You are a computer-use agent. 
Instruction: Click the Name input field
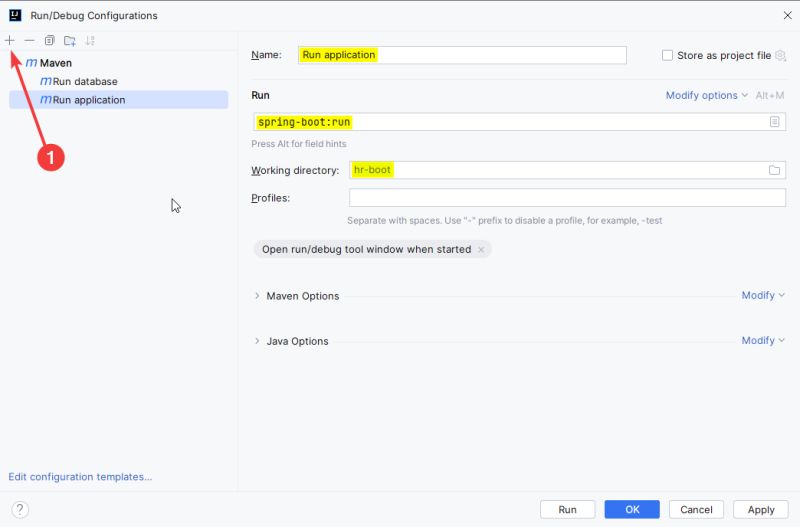coord(462,55)
